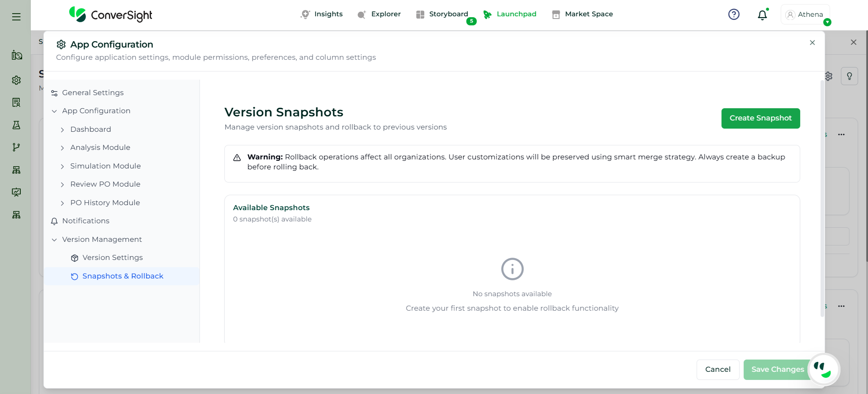
Task: Select Version Settings in sidebar
Action: pyautogui.click(x=112, y=258)
